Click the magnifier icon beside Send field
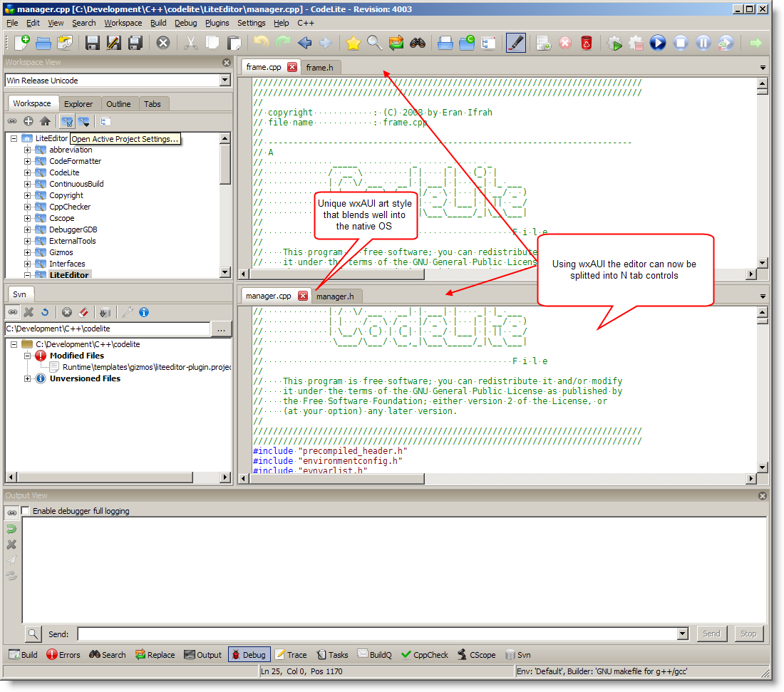The height and width of the screenshot is (692, 784). tap(33, 634)
